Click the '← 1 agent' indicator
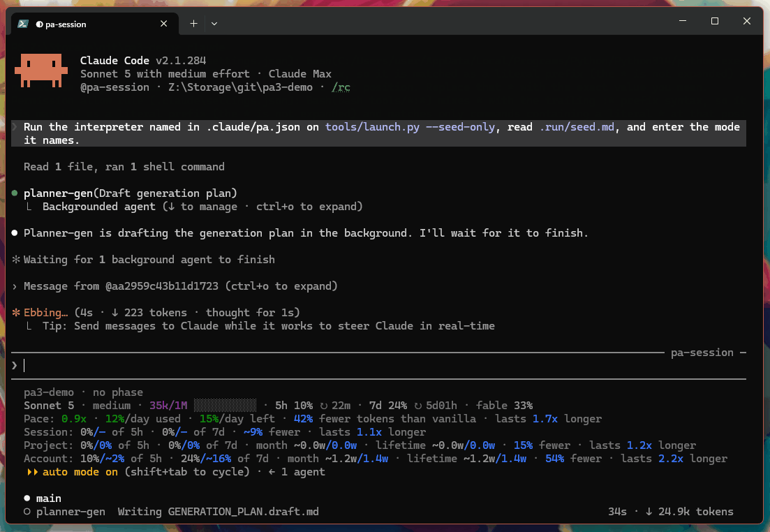Screen dimensions: 770x532 297,471
